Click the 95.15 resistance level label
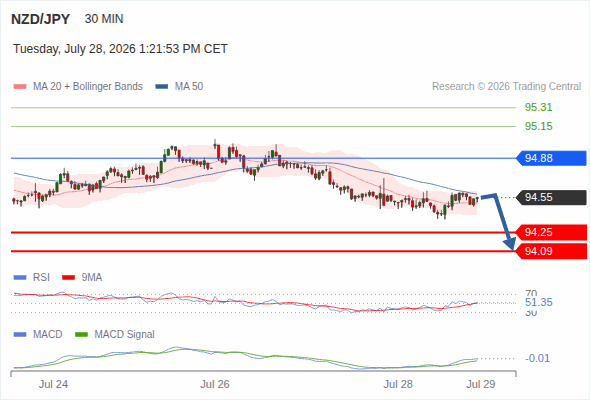 [x=538, y=126]
